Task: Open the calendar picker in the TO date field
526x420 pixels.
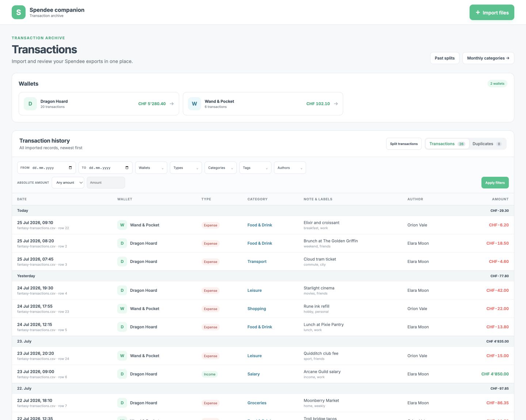Action: coord(127,168)
